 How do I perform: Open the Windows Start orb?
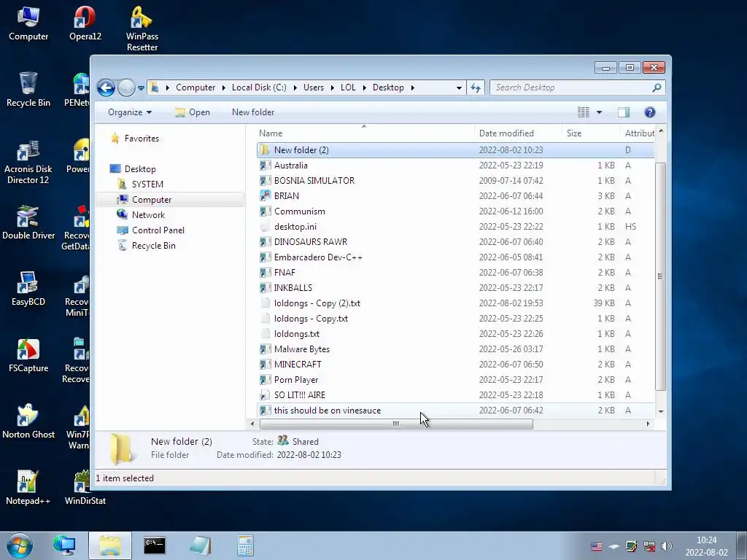point(20,545)
